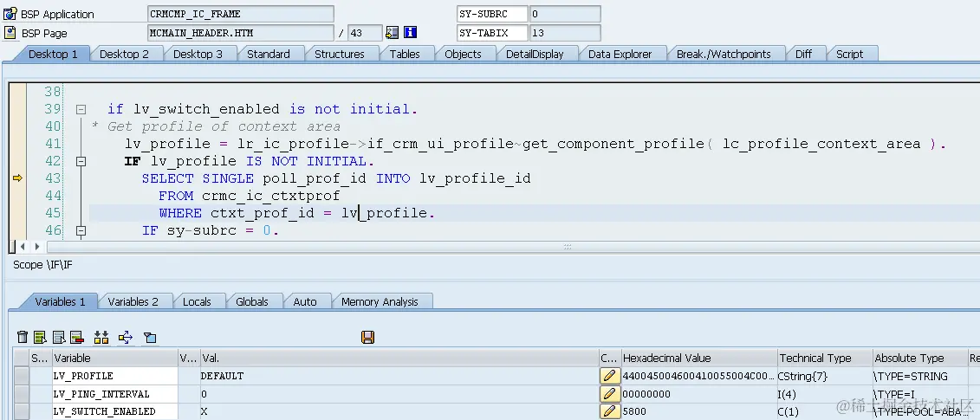The height and width of the screenshot is (420, 980).
Task: Click the gray list icon in variables toolbar
Action: point(59,338)
